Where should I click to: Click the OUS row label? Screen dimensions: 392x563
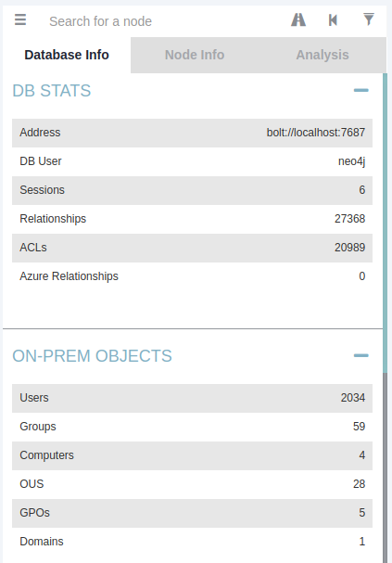(x=32, y=484)
